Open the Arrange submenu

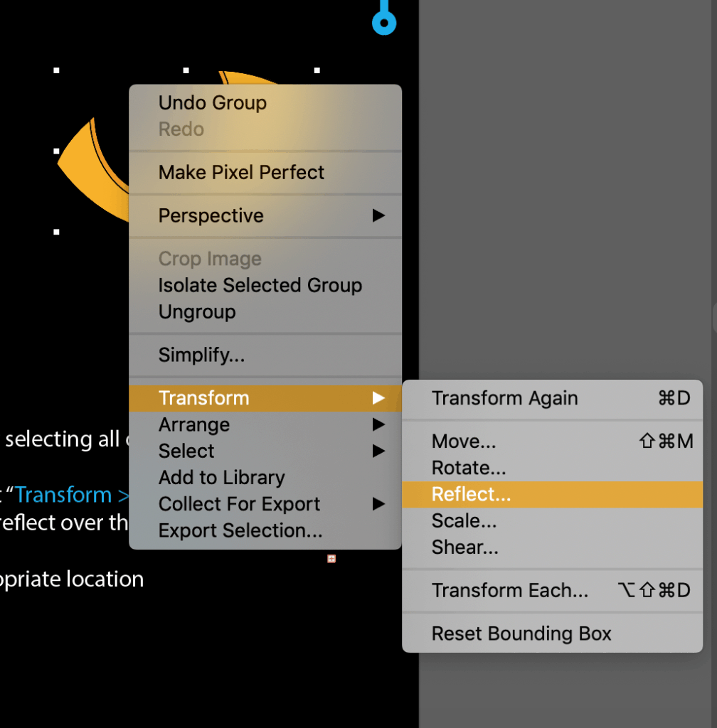click(265, 424)
